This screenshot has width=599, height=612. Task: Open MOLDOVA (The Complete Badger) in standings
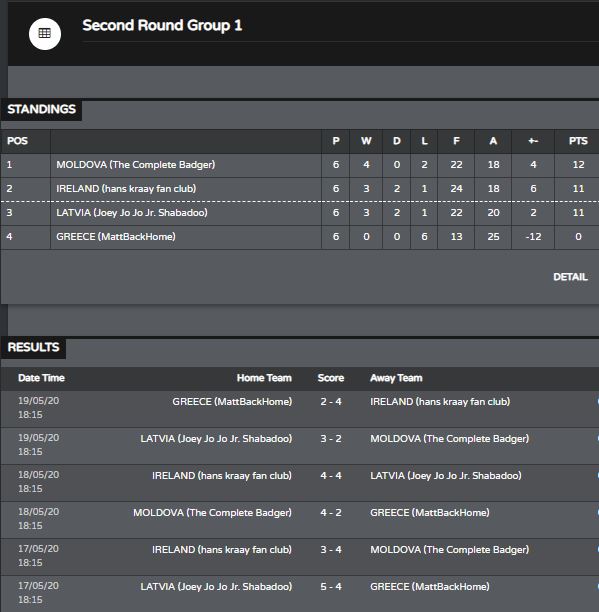(x=135, y=165)
